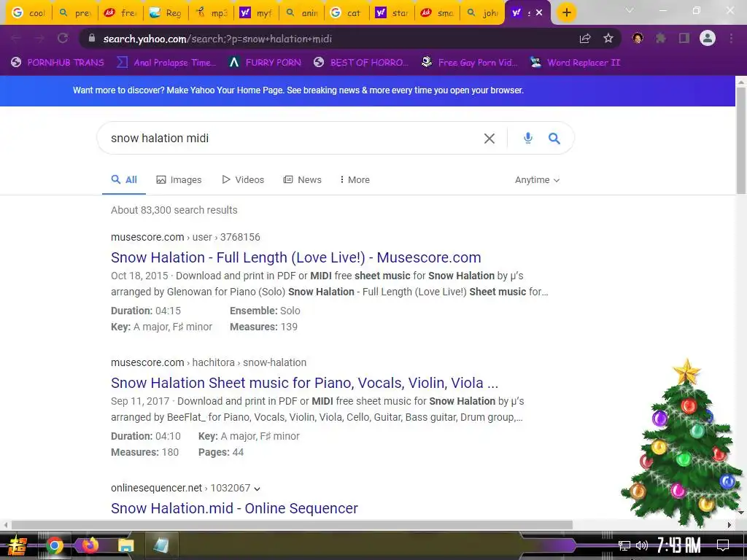Screen dimensions: 747x560
Task: Click 'musescore.com › user › 3768156' breadcrumb
Action: 185,237
